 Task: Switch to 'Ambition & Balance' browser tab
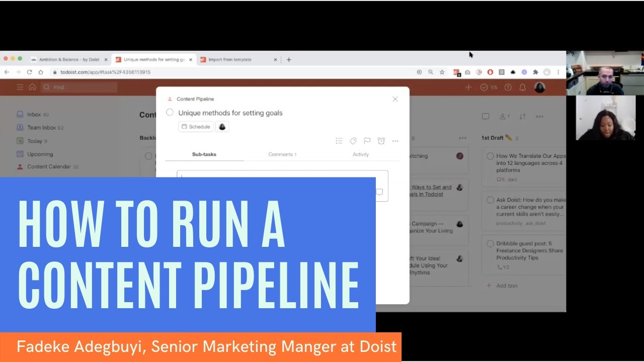(x=69, y=59)
